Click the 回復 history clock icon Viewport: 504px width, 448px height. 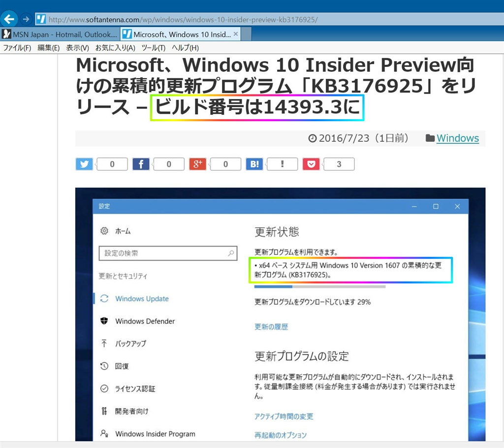(104, 366)
